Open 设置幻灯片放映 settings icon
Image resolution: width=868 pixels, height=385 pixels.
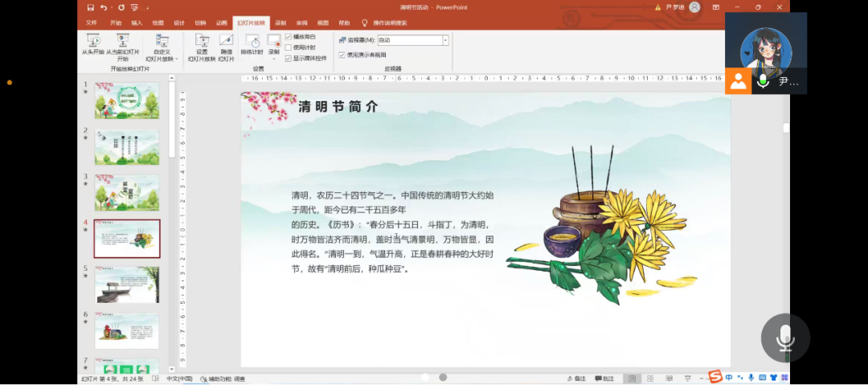(202, 41)
